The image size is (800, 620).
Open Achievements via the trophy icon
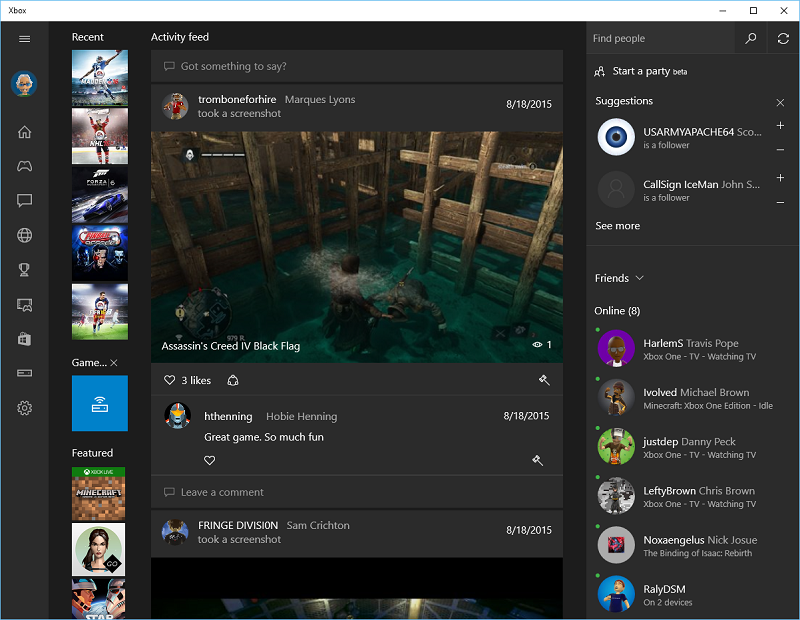(x=24, y=269)
